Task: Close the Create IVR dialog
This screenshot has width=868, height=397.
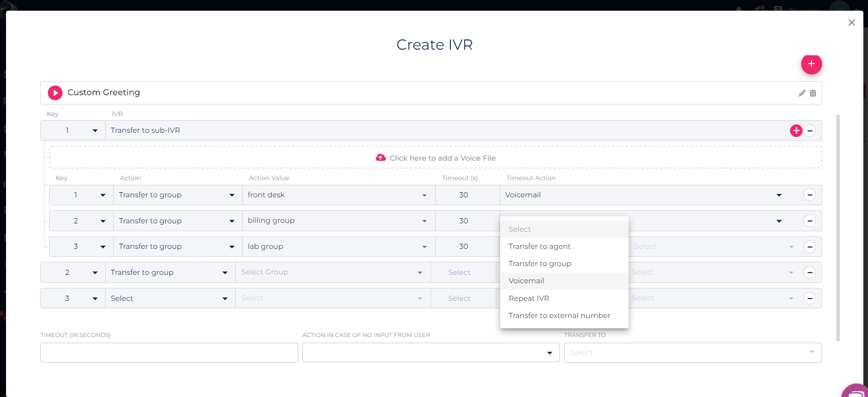Action: coord(851,23)
